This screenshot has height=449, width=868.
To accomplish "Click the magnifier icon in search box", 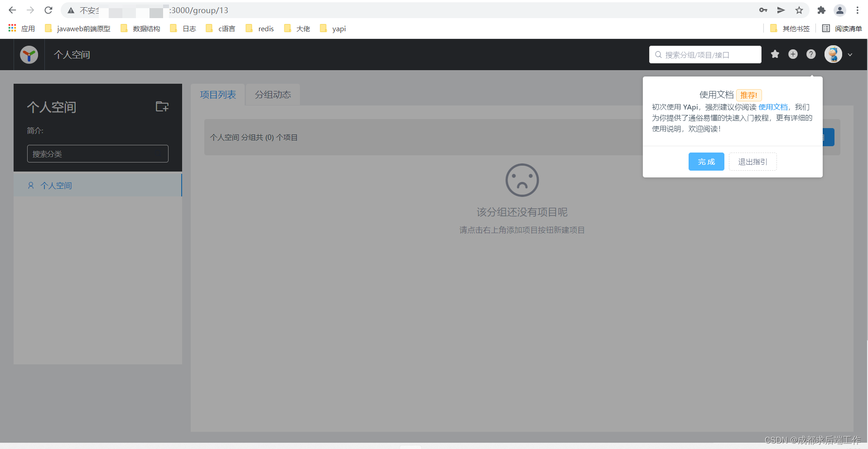I will (x=658, y=54).
